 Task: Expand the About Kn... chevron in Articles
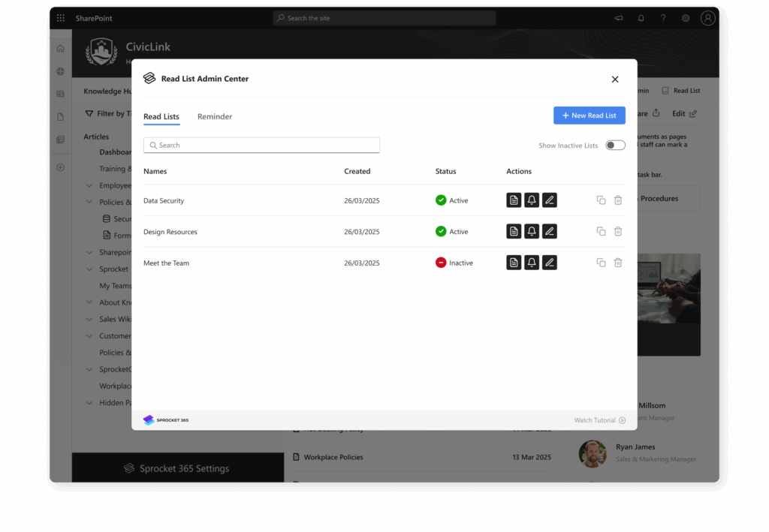pos(89,302)
